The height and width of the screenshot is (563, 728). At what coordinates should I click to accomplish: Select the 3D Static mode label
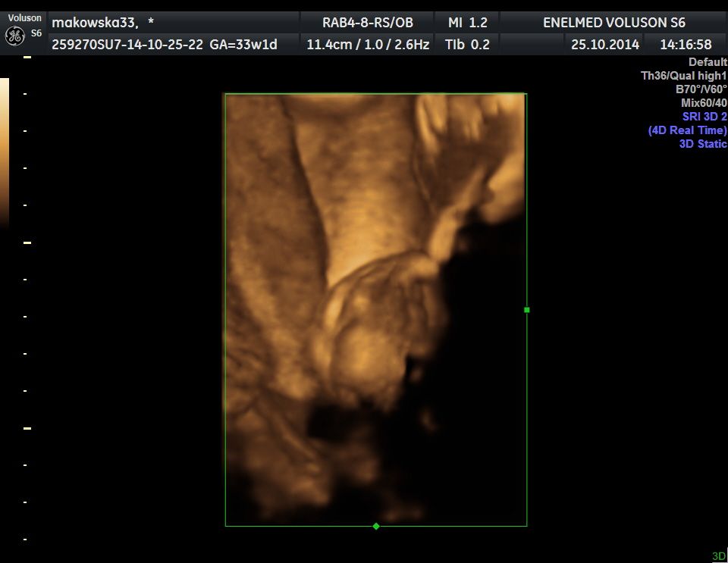(x=702, y=144)
